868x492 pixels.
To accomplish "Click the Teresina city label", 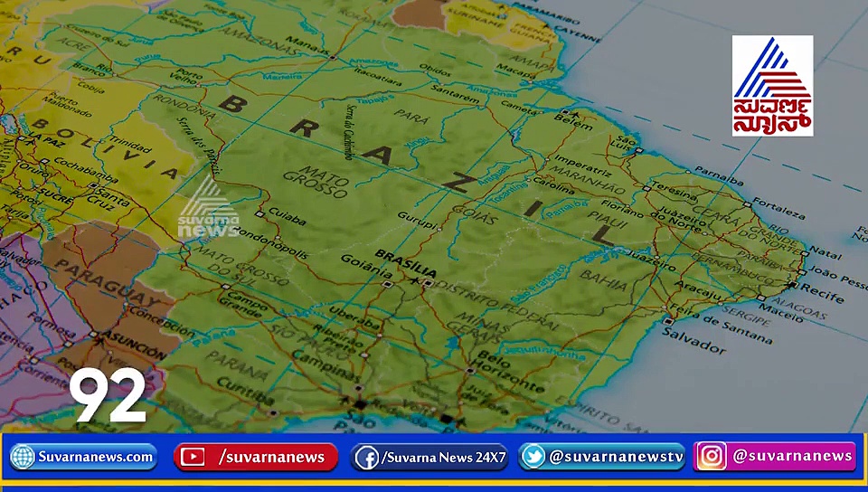I will point(675,191).
